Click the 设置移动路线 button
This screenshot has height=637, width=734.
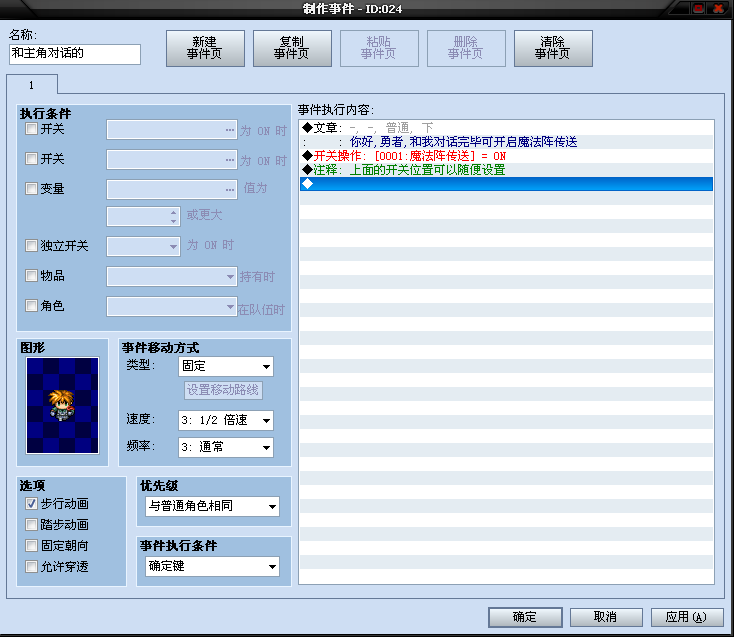223,390
